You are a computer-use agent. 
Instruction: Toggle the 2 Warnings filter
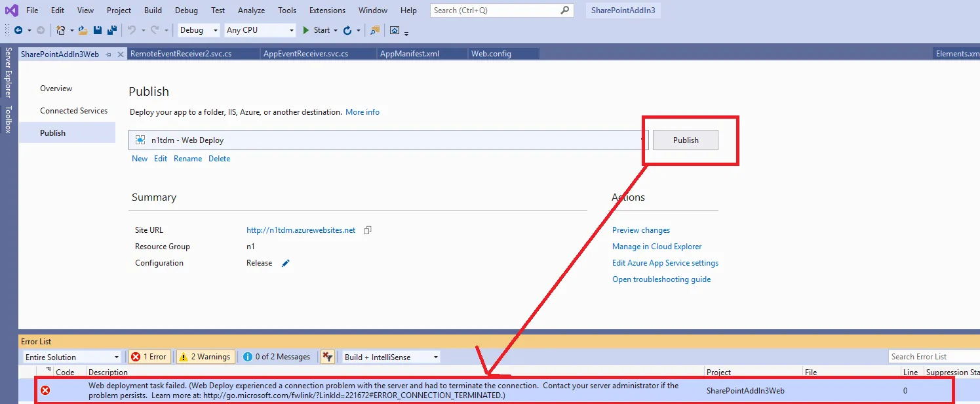pos(205,357)
